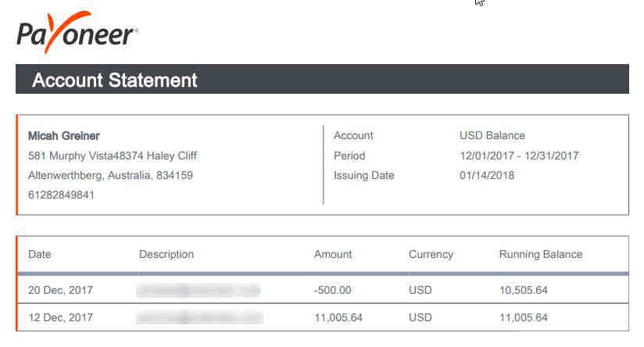Click the issuing date 01/14/2018
Viewport: 644px width, 347px height.
(x=487, y=175)
